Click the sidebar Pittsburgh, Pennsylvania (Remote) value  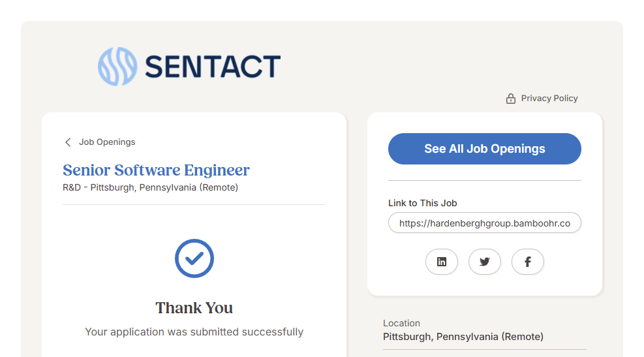463,337
